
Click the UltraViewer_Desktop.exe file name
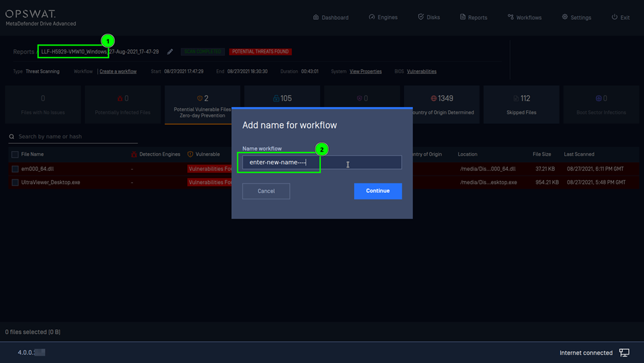50,183
